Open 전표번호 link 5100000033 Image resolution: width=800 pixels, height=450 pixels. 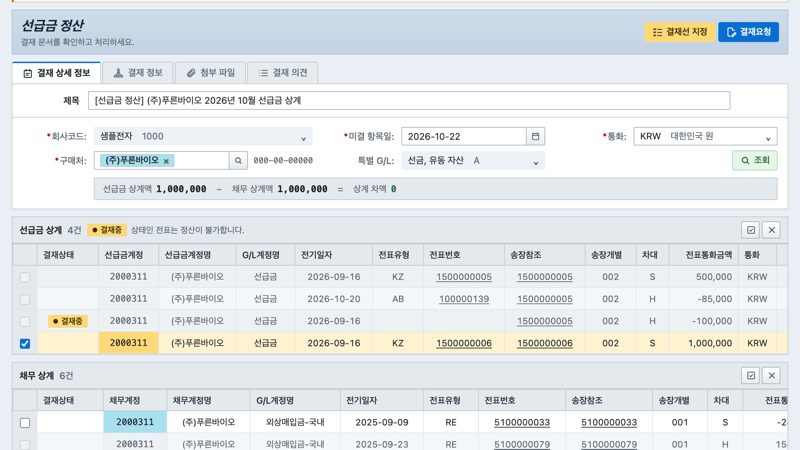click(522, 422)
